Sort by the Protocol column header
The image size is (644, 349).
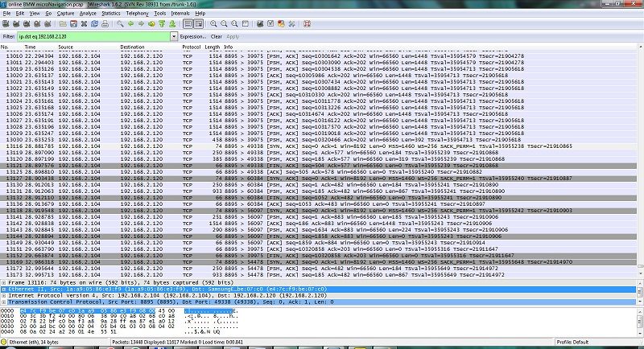pos(192,47)
